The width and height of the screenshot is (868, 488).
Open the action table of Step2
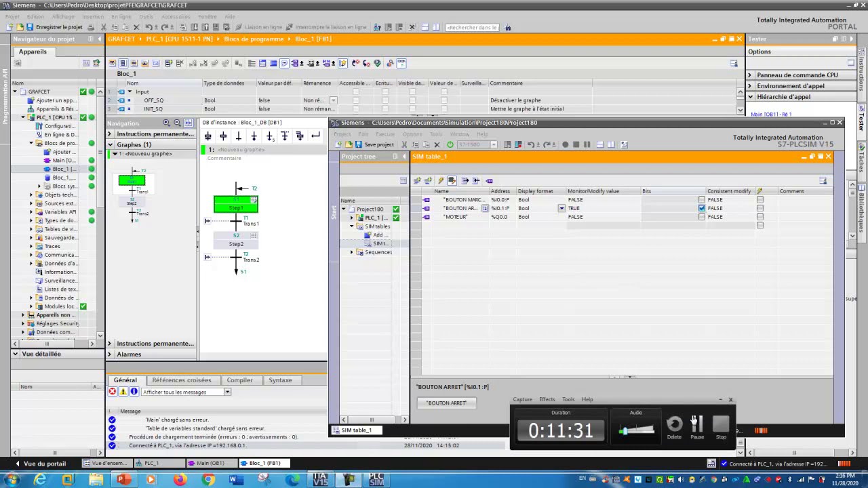click(x=254, y=235)
